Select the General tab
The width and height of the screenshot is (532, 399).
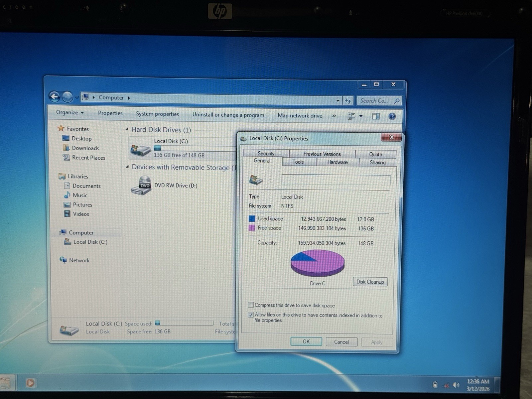(x=262, y=161)
